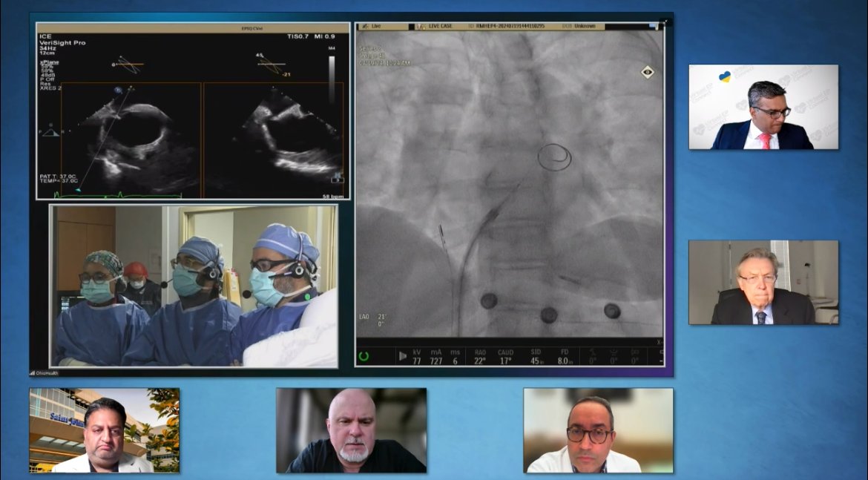Click the green ECG trace under ultrasound
Image resolution: width=868 pixels, height=480 pixels.
117,195
